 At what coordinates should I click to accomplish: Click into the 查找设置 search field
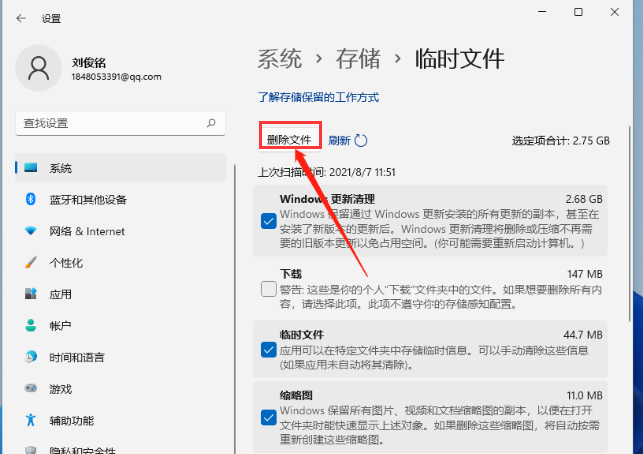tap(110, 123)
